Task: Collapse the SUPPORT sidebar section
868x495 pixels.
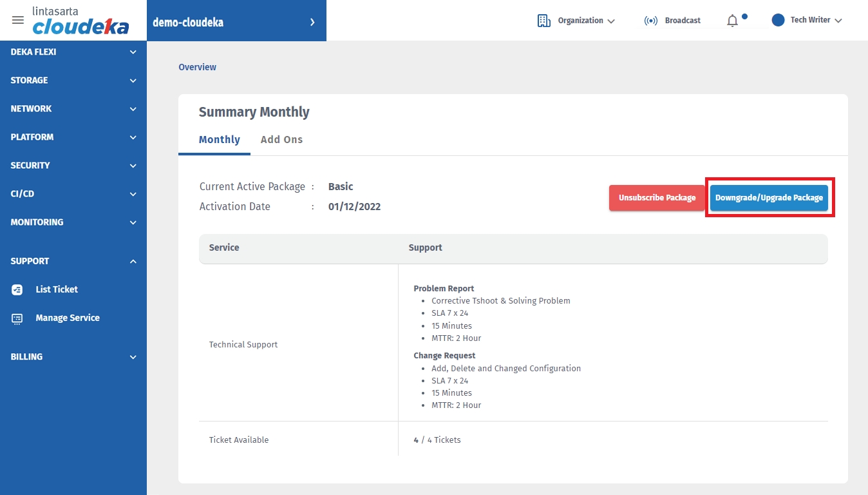Action: point(133,262)
